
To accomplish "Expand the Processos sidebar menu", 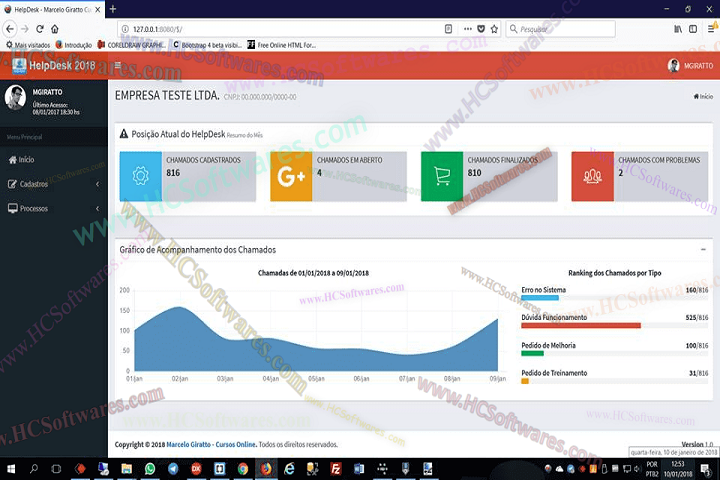I will click(x=54, y=209).
